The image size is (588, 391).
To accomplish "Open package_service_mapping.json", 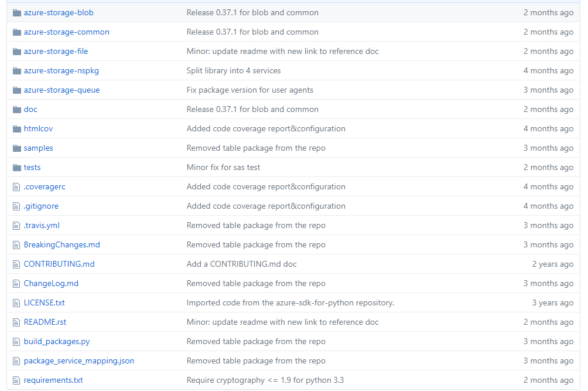I will [x=78, y=361].
